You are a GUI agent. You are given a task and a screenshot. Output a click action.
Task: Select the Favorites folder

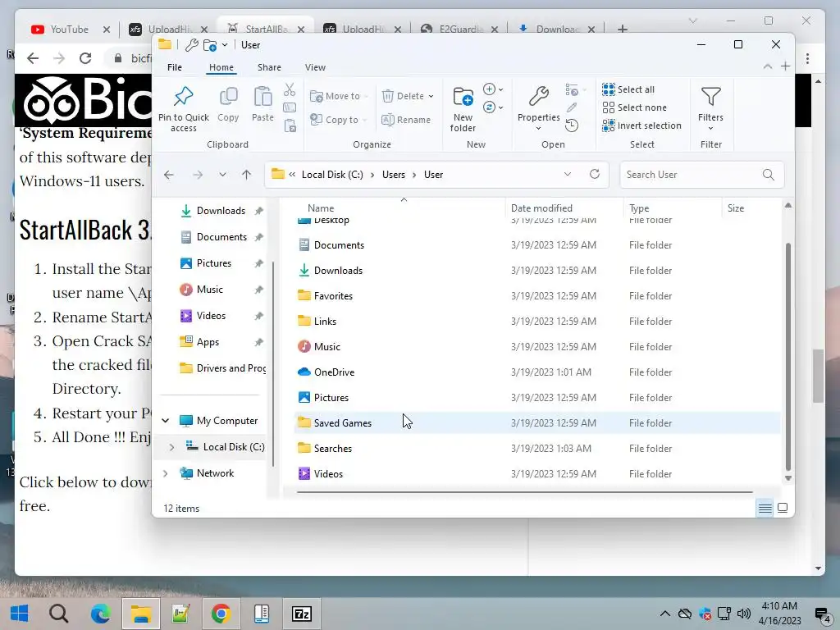click(537, 295)
